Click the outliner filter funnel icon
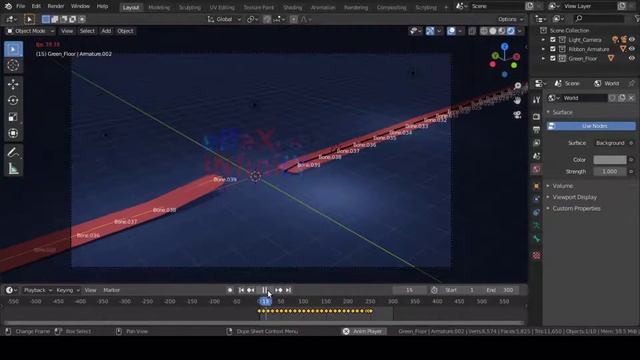640x360 pixels. (x=637, y=18)
